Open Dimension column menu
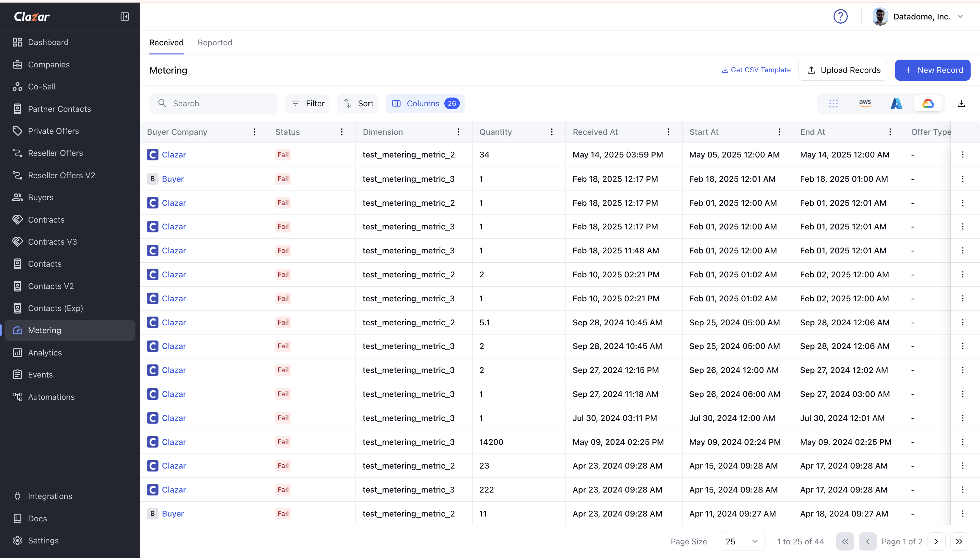This screenshot has height=558, width=980. [x=458, y=132]
